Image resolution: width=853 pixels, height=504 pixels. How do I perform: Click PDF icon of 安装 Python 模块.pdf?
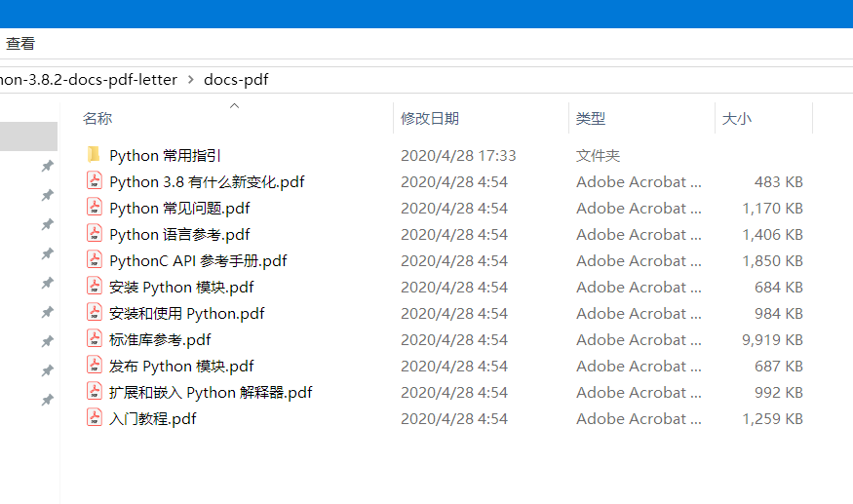(95, 287)
